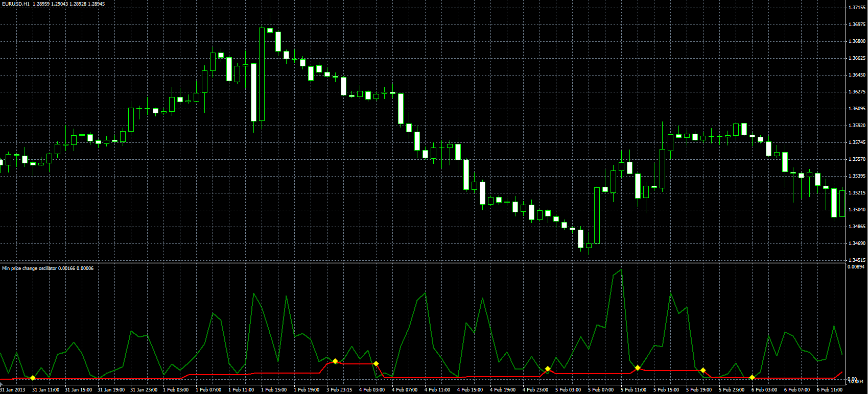
Task: Click the 1.35395 price axis label
Action: pyautogui.click(x=856, y=176)
